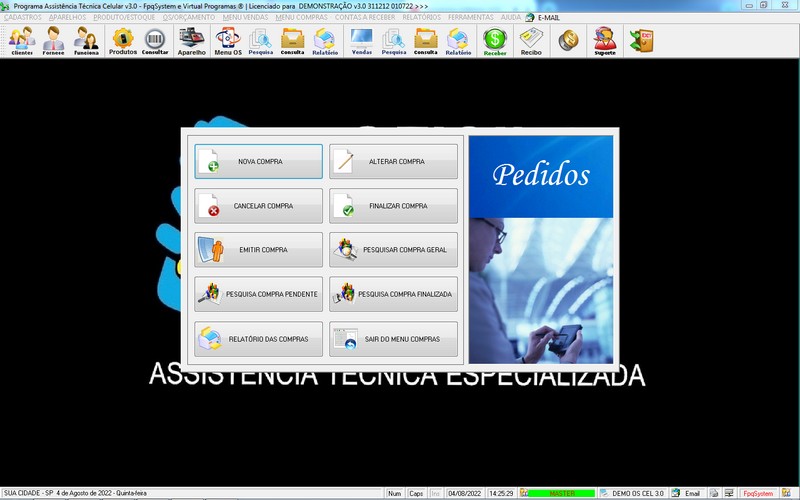
Task: Open the Fornece (suppliers) toolbar icon
Action: [54, 41]
